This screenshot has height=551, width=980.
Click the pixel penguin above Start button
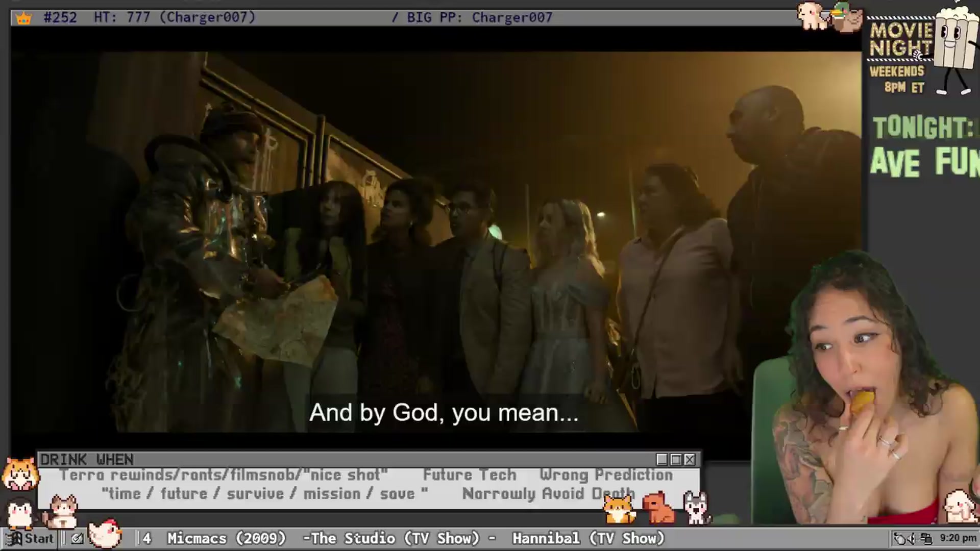click(19, 514)
